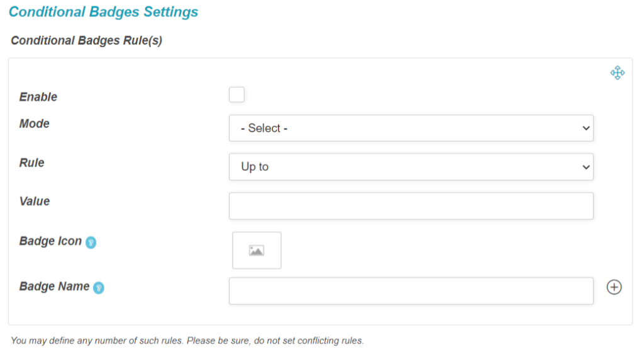Click the chevron arrow of the Rule select

[586, 167]
